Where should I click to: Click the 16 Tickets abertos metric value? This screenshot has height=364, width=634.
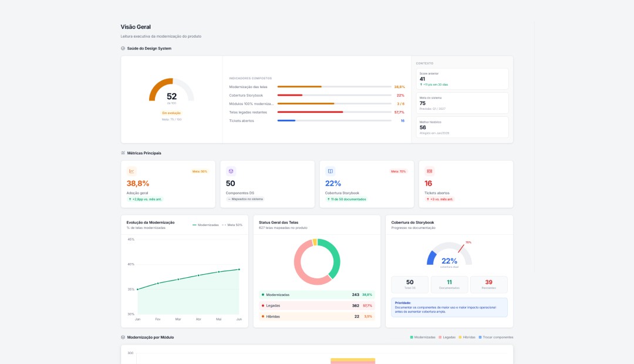tap(428, 184)
